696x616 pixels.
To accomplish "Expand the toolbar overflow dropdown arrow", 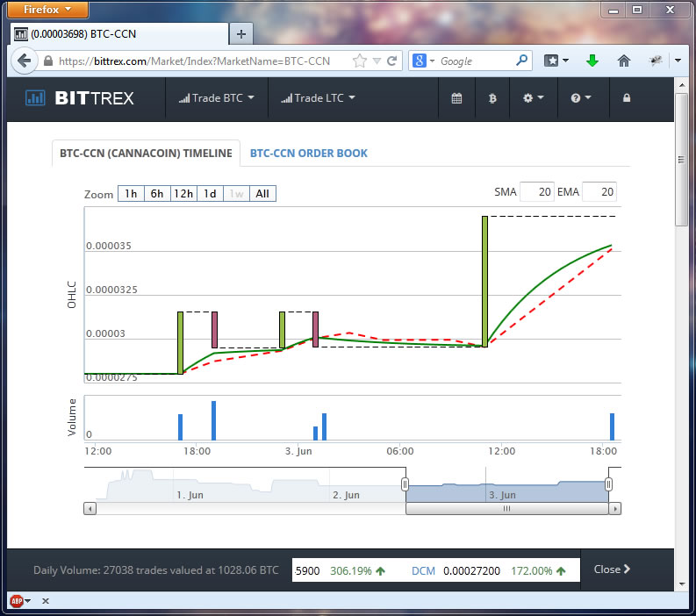I will pyautogui.click(x=678, y=61).
